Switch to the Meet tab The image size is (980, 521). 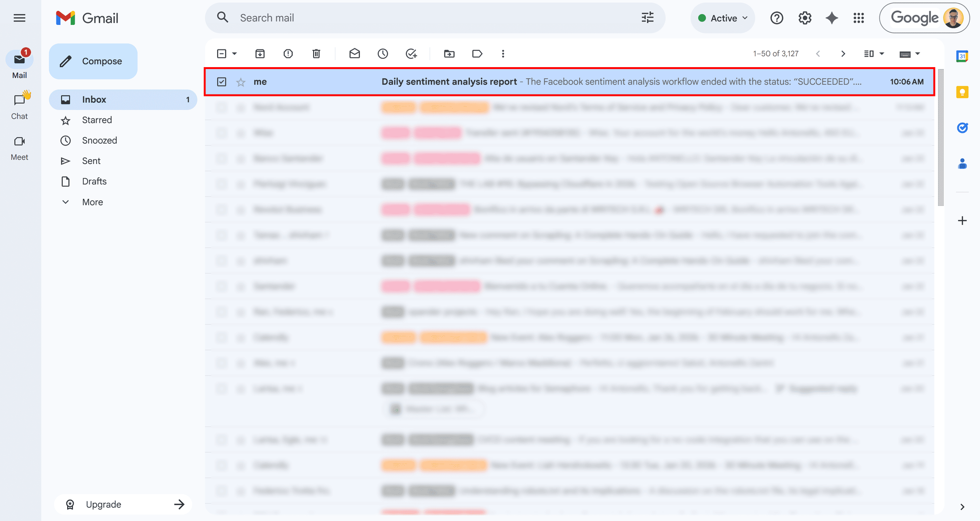pos(20,146)
